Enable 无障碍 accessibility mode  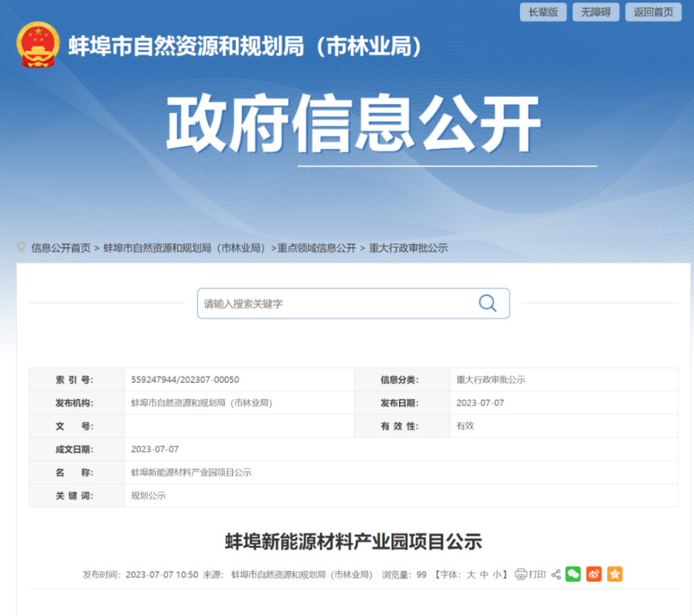click(595, 12)
